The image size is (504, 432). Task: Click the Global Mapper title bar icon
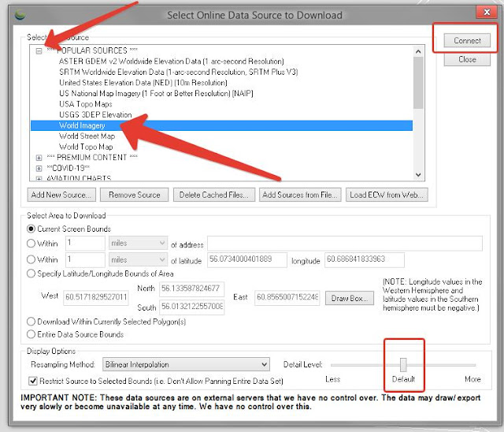(x=20, y=14)
